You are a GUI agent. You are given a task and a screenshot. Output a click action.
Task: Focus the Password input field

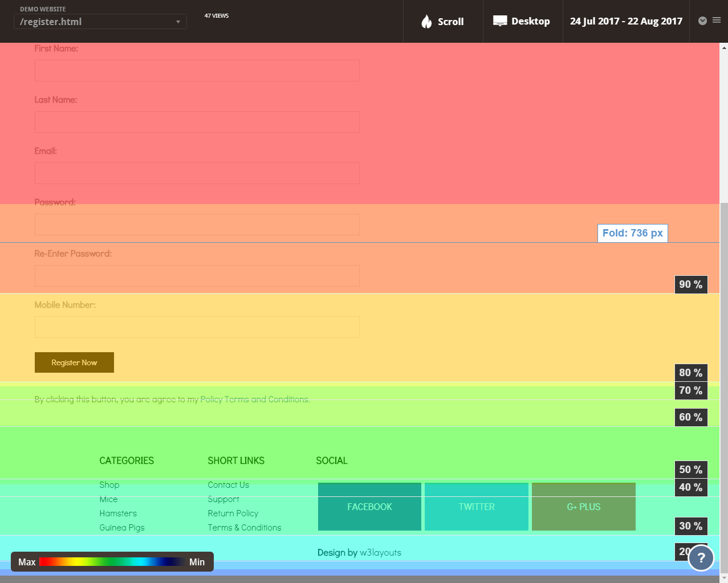point(197,225)
